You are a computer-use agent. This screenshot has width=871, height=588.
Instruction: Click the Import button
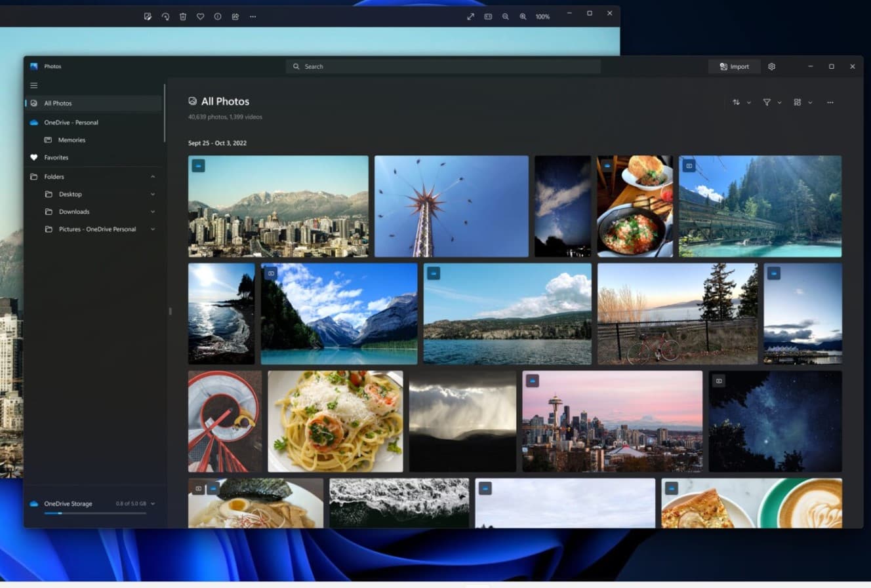pos(734,66)
